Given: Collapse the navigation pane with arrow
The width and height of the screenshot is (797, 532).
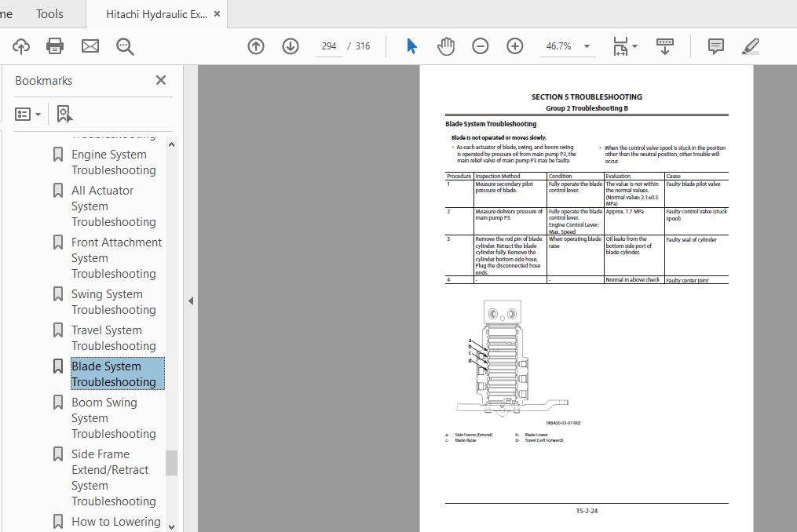Looking at the screenshot, I should click(x=191, y=301).
